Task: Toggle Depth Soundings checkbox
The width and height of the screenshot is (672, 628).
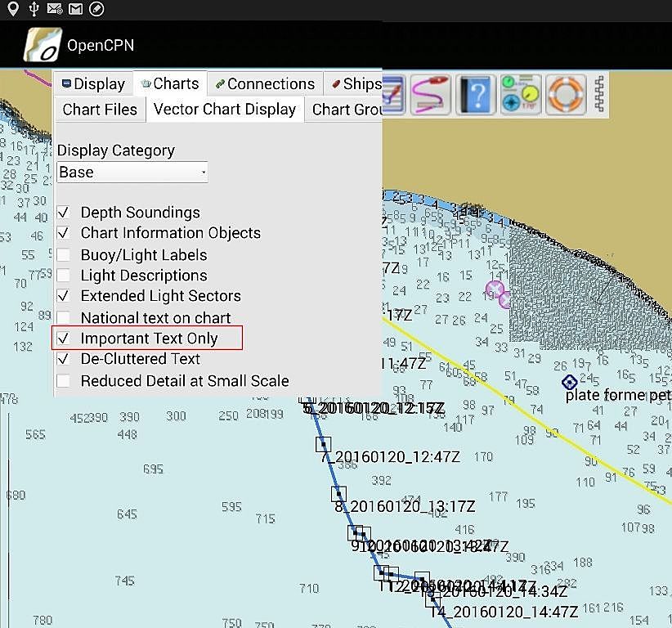Action: (64, 212)
